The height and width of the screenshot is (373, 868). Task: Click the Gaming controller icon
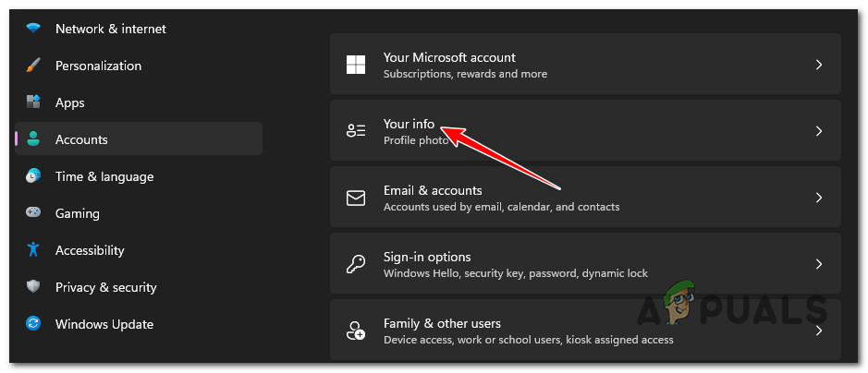(33, 213)
